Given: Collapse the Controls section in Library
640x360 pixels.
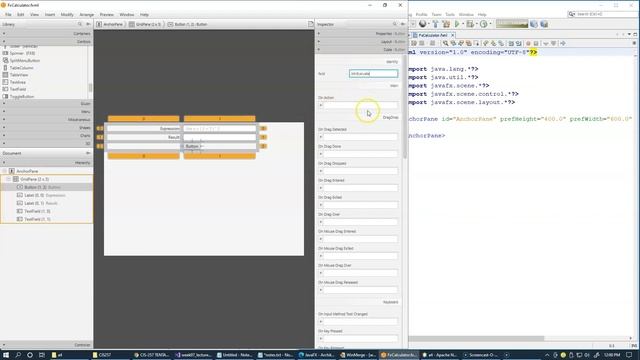Looking at the screenshot, I should click(47, 42).
